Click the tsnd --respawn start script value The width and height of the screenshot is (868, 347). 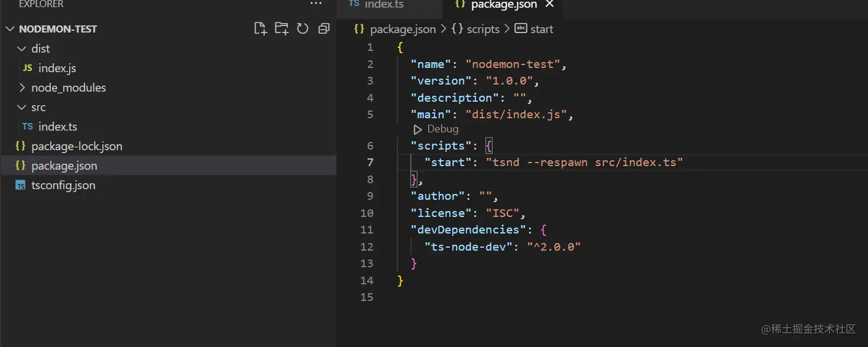point(584,162)
